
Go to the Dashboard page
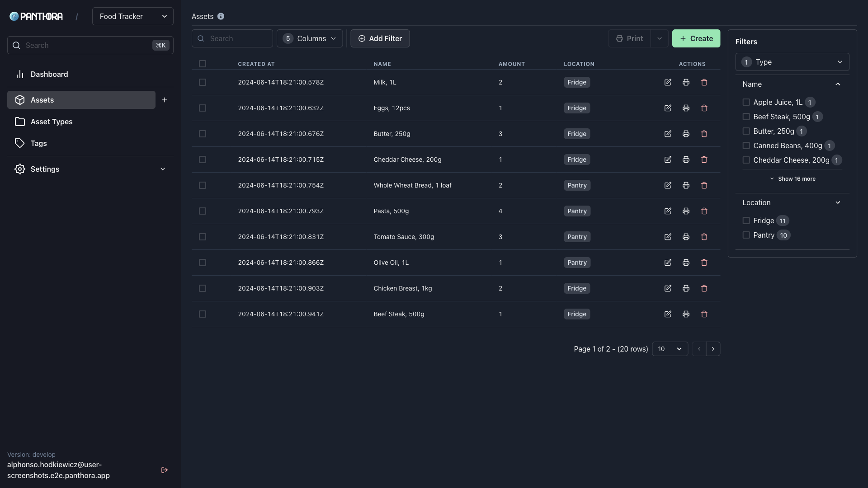pyautogui.click(x=49, y=74)
